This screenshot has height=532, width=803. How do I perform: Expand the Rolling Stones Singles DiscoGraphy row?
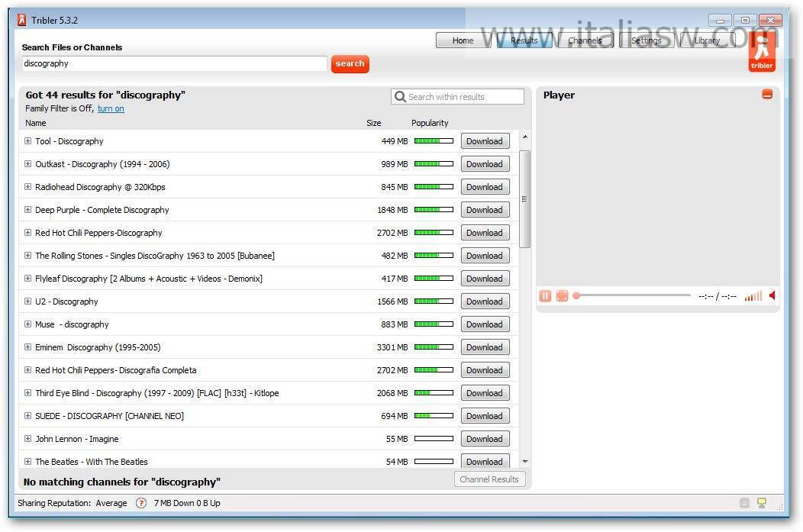tap(27, 255)
